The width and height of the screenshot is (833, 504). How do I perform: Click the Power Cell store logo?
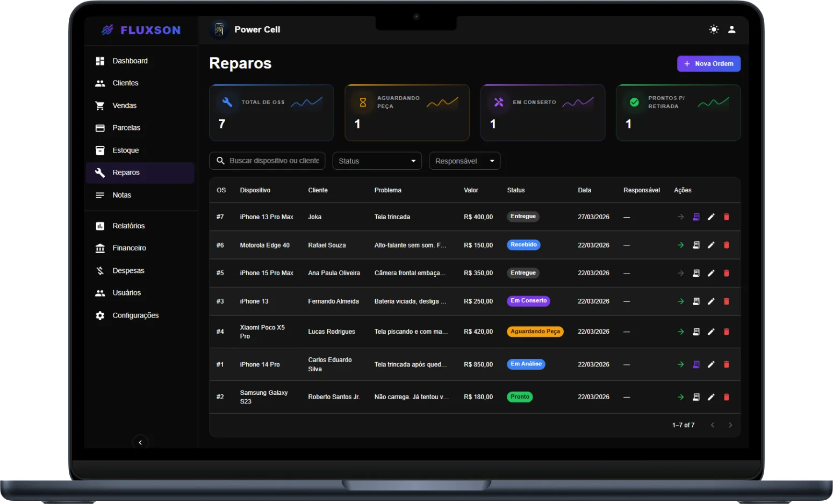click(219, 30)
